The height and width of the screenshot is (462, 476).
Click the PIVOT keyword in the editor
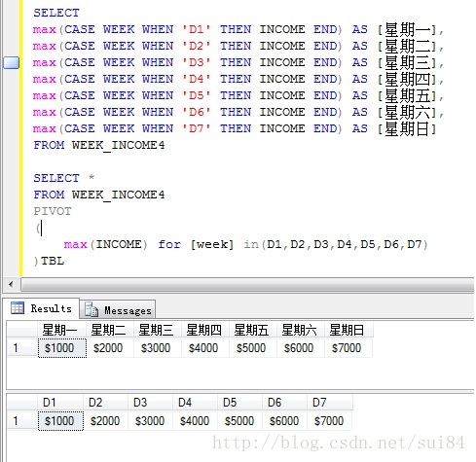[53, 211]
